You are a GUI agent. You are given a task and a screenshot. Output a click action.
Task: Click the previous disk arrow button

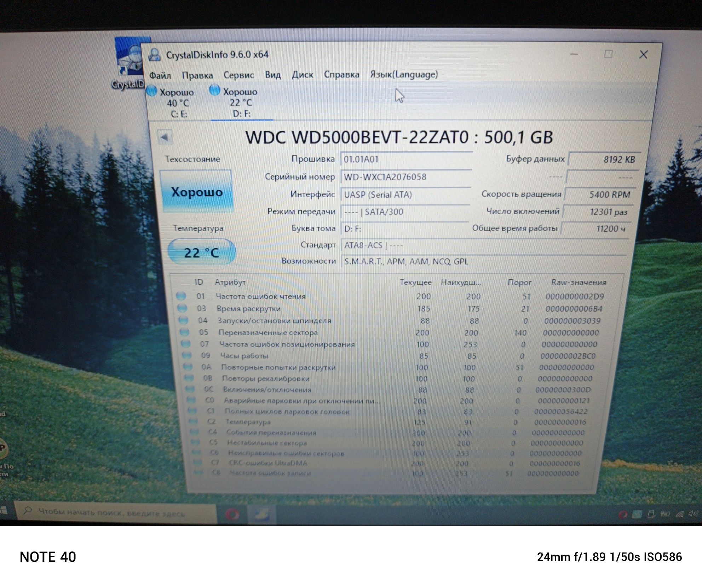[165, 137]
